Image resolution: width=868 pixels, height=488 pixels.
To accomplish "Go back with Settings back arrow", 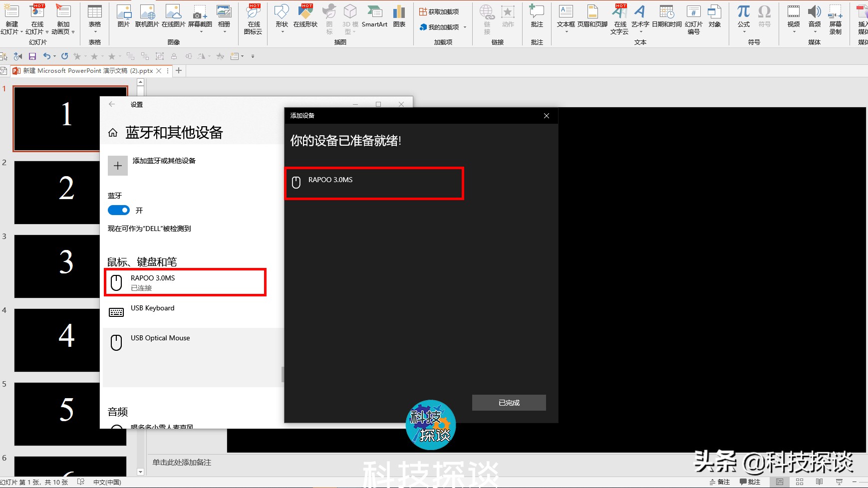I will point(112,104).
